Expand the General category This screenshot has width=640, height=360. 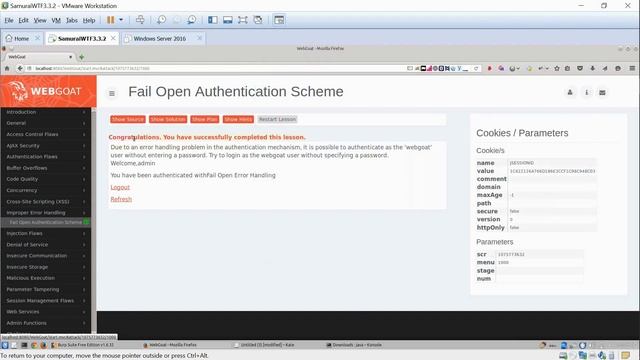pyautogui.click(x=46, y=123)
